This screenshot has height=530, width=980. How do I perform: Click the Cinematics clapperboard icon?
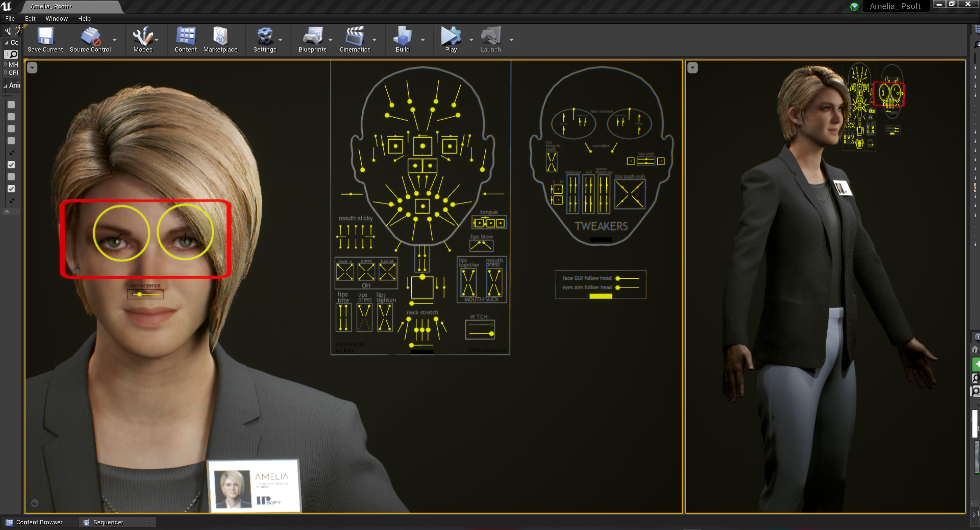coord(354,36)
